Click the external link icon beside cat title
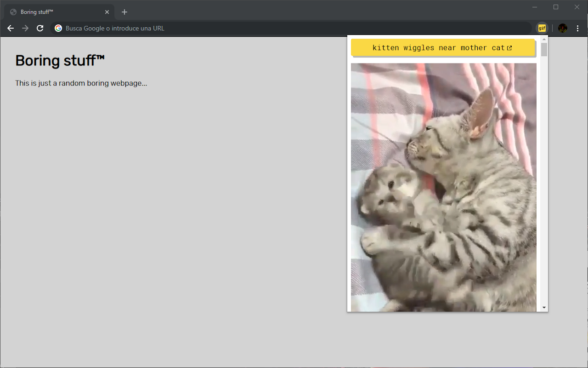 pyautogui.click(x=509, y=48)
